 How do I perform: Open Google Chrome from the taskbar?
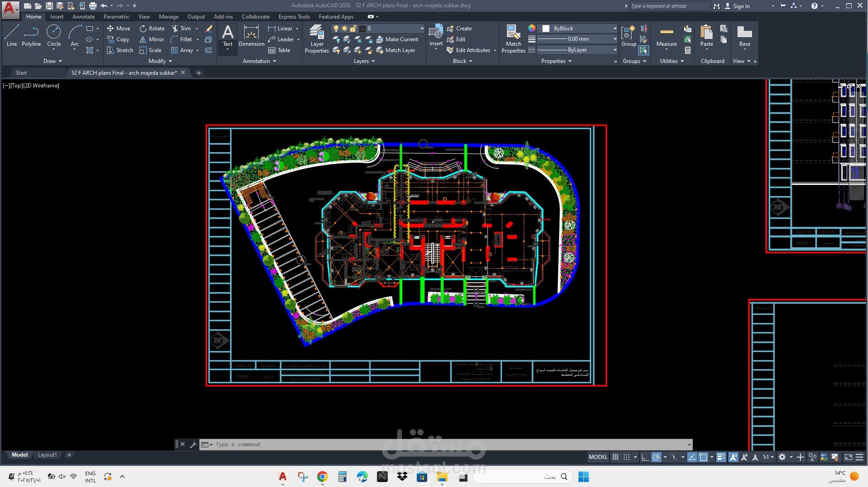(323, 477)
